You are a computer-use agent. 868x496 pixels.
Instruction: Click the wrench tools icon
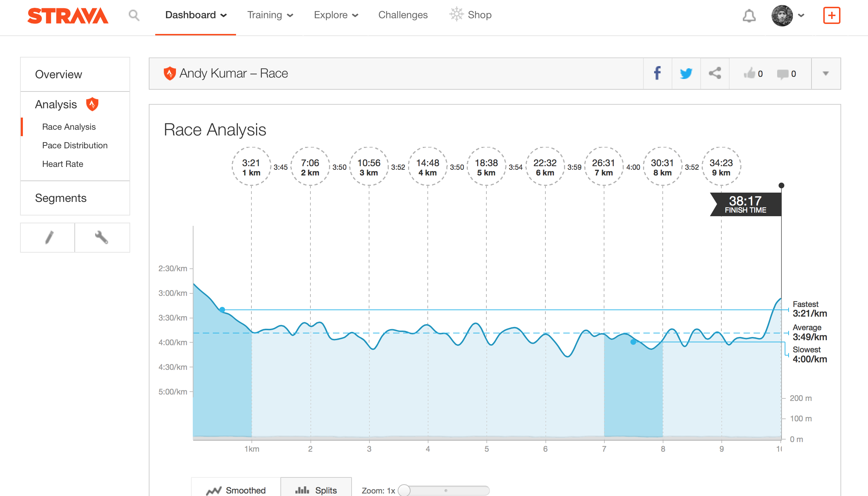coord(102,237)
